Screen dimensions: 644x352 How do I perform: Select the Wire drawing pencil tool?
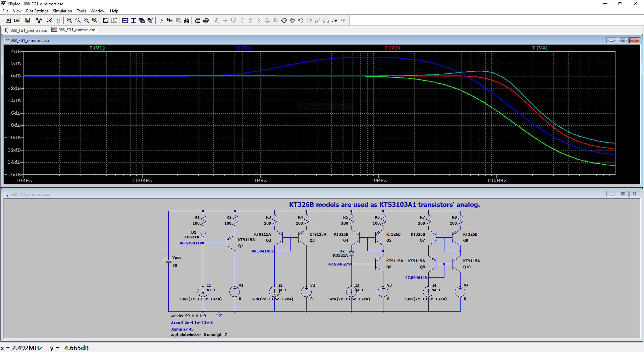pos(217,20)
